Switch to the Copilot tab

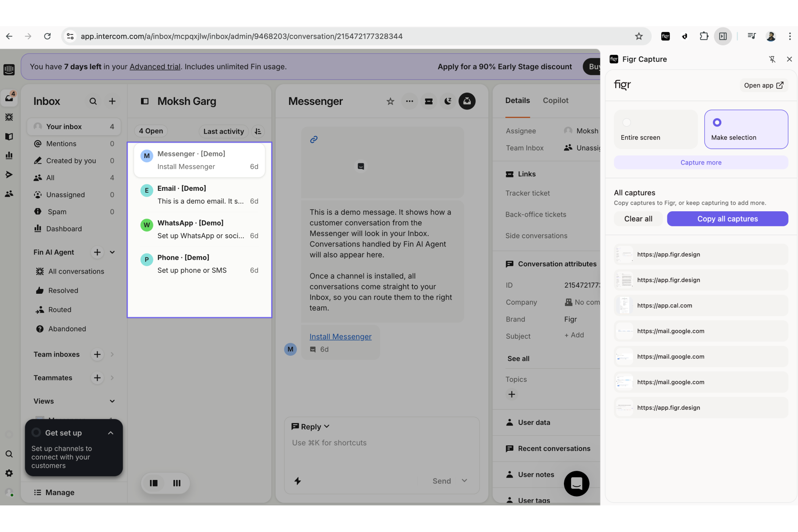(x=556, y=100)
